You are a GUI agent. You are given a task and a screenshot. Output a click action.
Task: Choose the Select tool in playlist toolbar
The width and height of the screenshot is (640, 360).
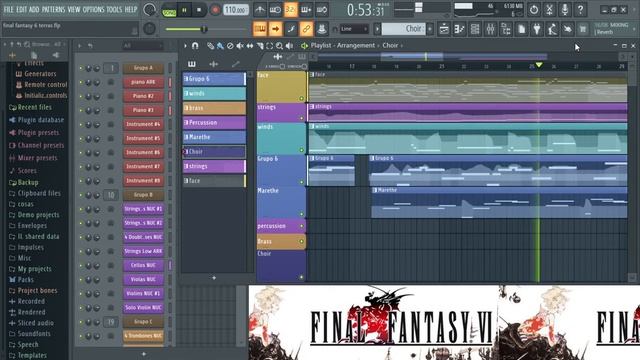tap(269, 46)
